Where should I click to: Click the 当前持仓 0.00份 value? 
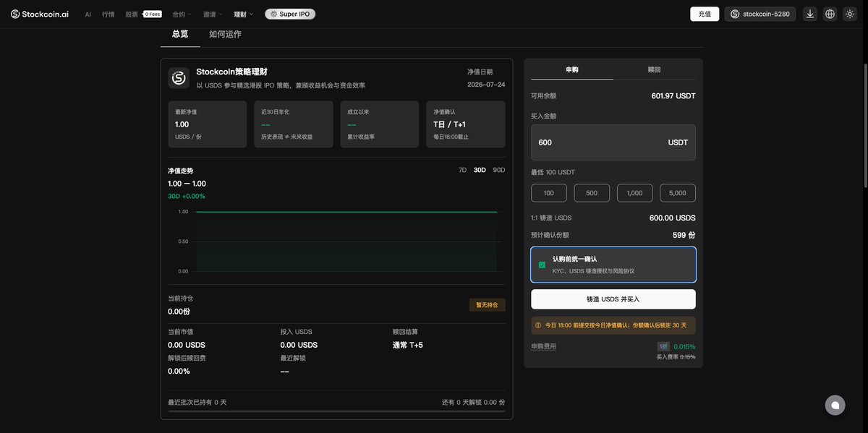(x=179, y=312)
